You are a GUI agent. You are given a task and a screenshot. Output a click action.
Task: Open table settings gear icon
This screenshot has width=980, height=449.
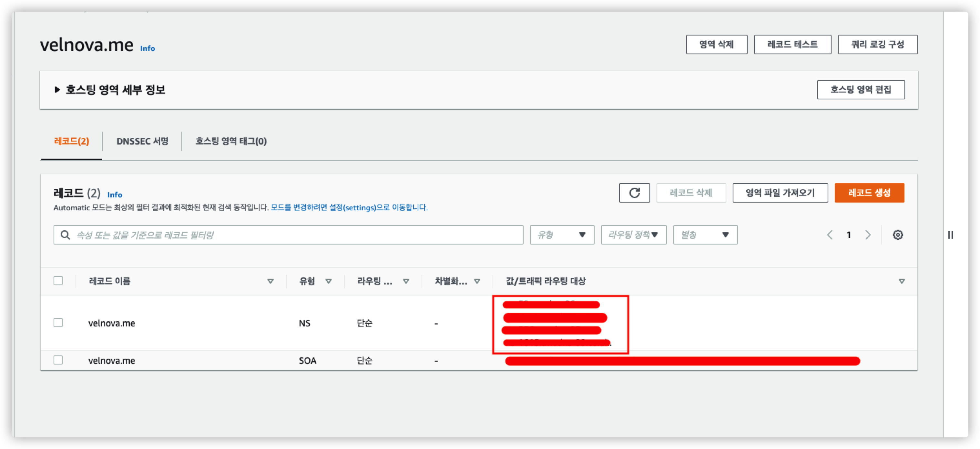(x=897, y=235)
